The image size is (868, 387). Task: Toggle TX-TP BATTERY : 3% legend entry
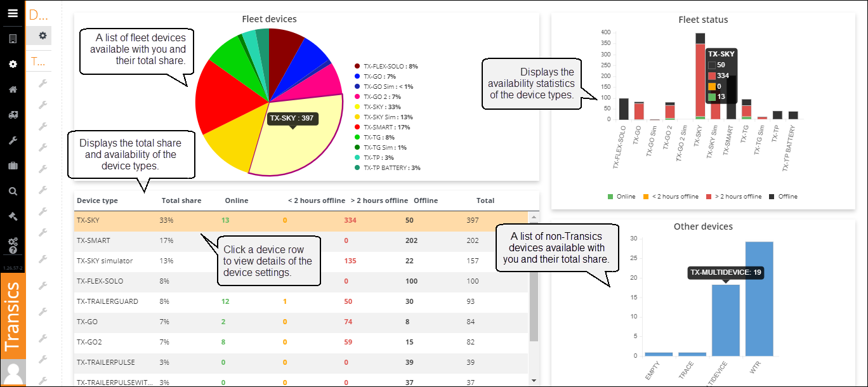click(x=388, y=167)
